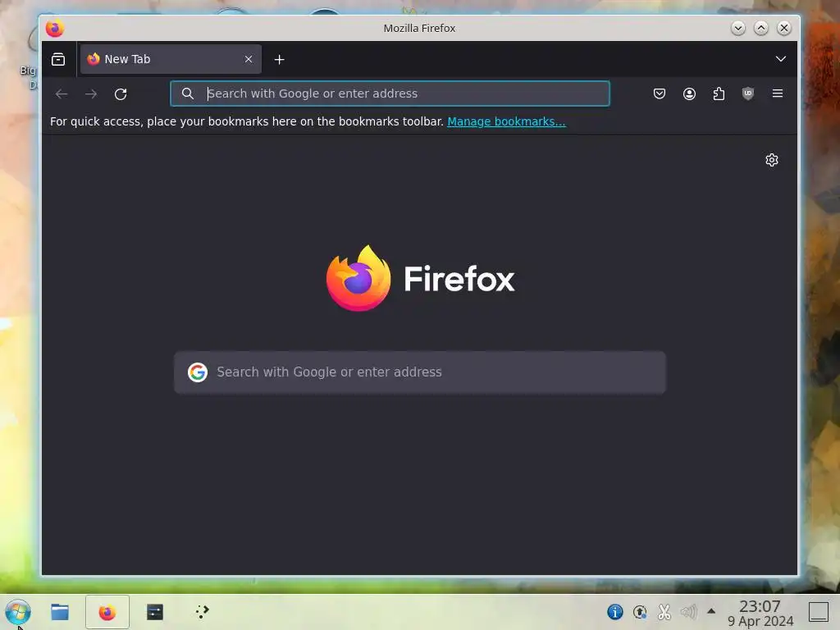Open the volume speaker tray icon
840x630 pixels.
point(689,611)
